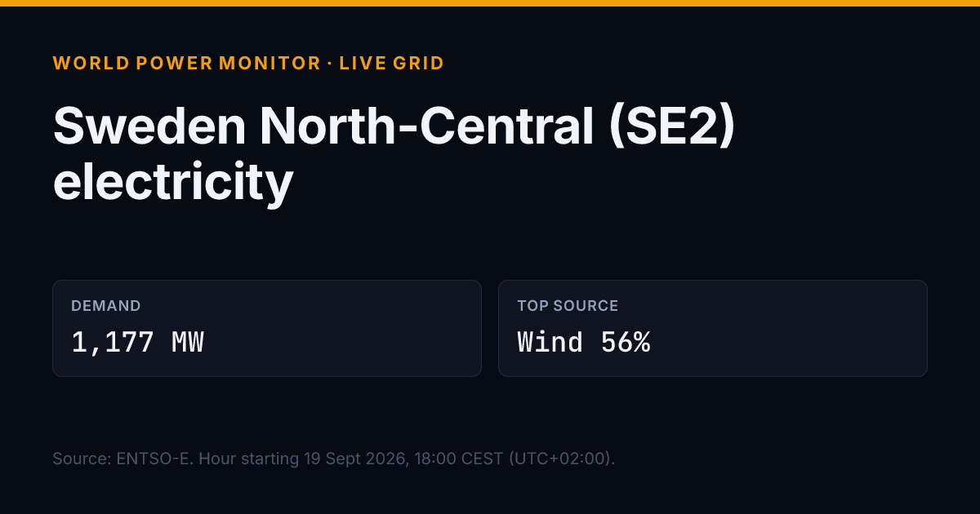Click the World Power Monitor header text

coord(187,63)
